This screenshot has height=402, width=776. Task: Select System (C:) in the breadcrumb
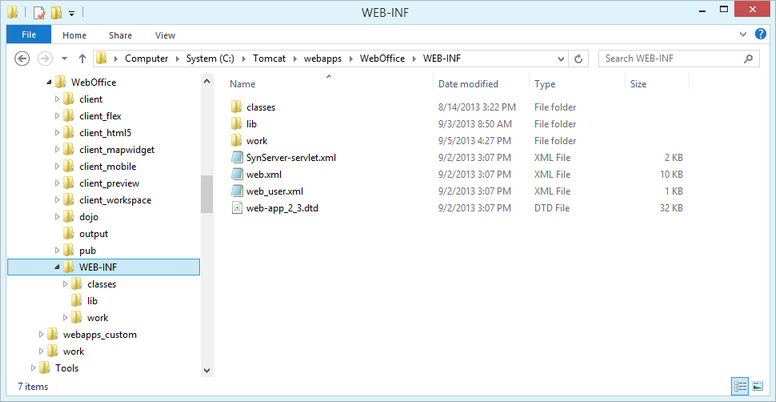click(x=211, y=58)
